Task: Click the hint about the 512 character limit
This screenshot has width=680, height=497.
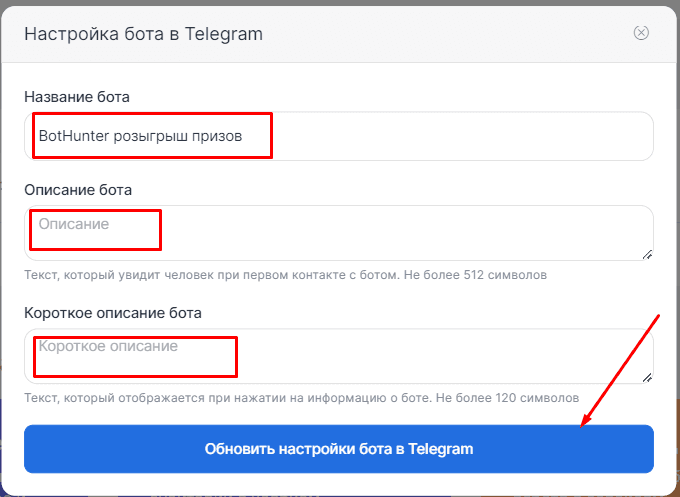Action: [x=285, y=274]
